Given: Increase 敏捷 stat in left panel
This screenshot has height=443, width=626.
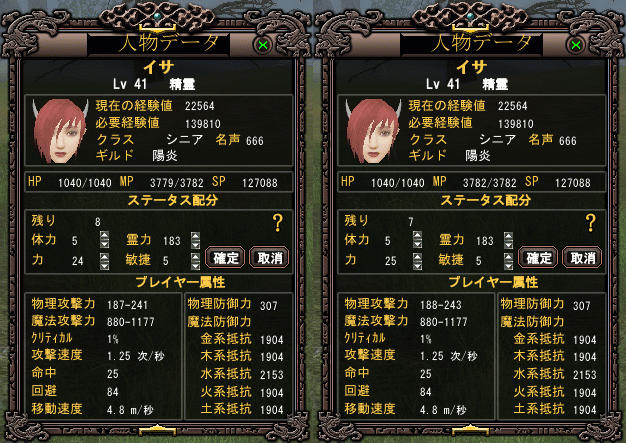Looking at the screenshot, I should pyautogui.click(x=195, y=257).
